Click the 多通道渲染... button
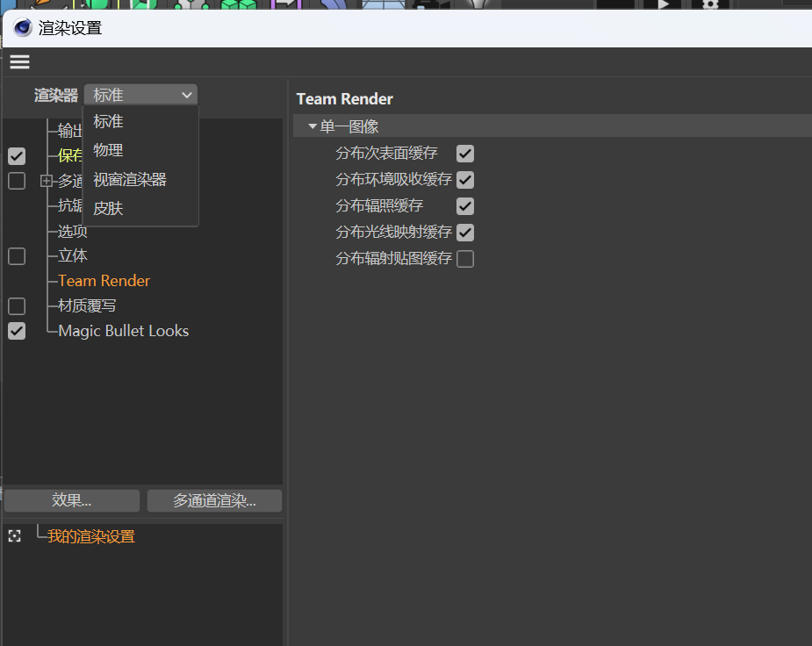This screenshot has height=646, width=812. [x=214, y=499]
